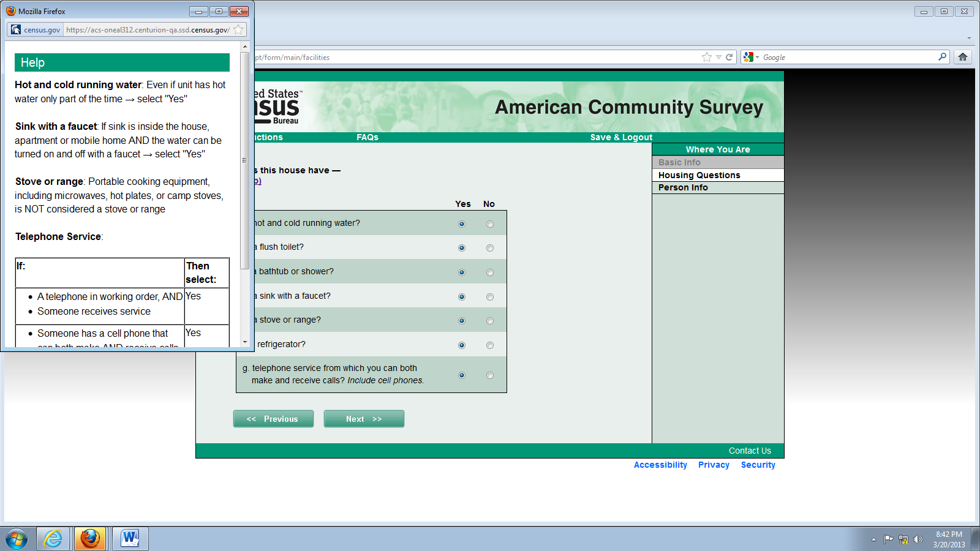
Task: Open the URL history dropdown arrow
Action: click(718, 57)
